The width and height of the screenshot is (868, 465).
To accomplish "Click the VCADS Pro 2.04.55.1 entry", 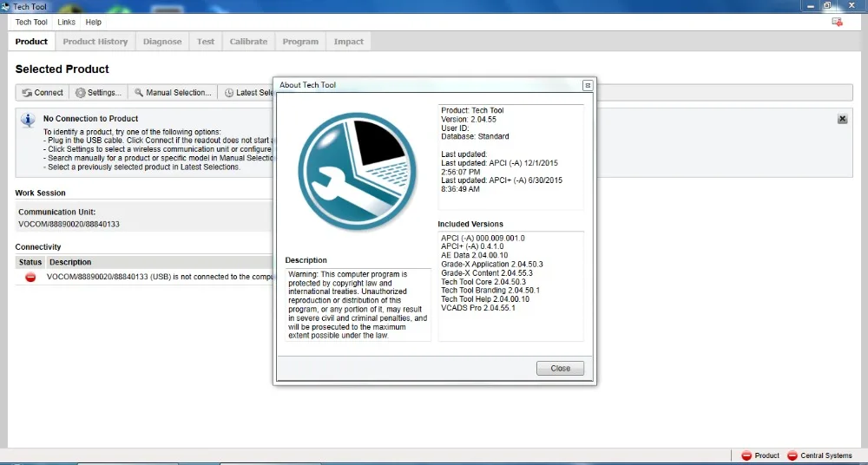I will coord(477,308).
